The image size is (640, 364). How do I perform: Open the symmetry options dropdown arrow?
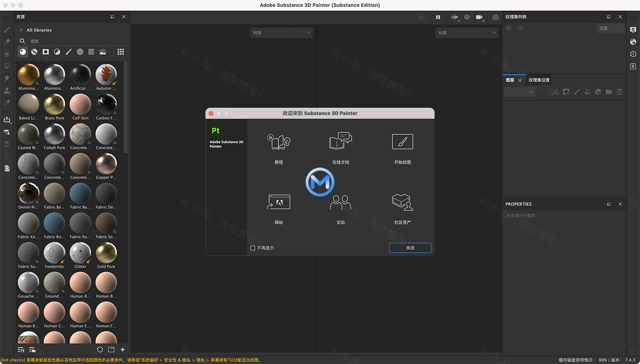click(x=458, y=20)
